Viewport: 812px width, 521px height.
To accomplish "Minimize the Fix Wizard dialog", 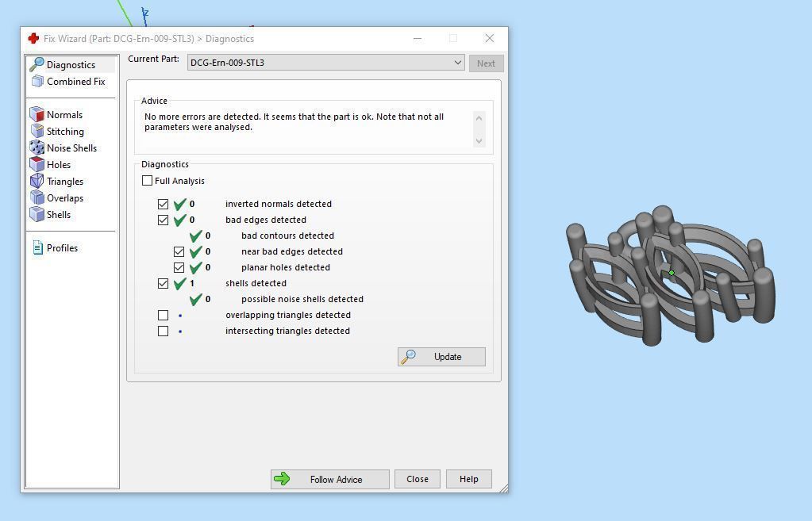I will [x=418, y=38].
